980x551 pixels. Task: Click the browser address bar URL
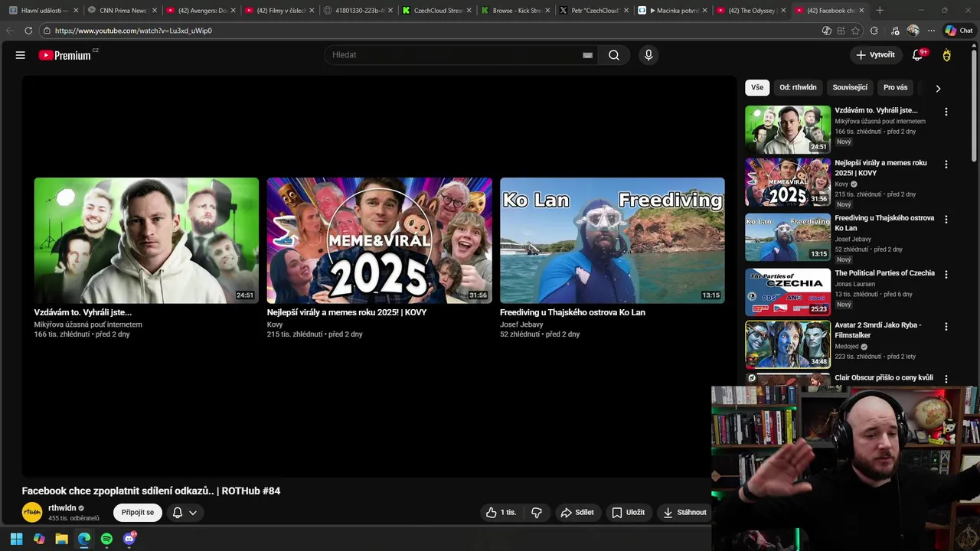coord(133,31)
